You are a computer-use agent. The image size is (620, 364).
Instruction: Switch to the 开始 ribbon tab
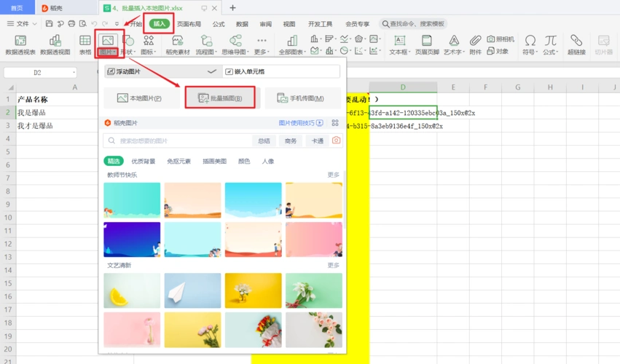(136, 24)
